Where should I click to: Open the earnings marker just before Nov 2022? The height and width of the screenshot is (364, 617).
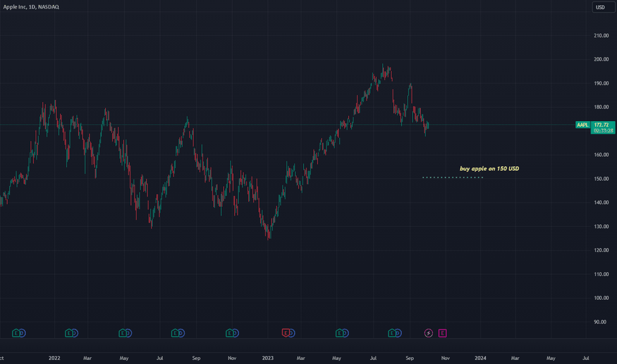(x=229, y=334)
